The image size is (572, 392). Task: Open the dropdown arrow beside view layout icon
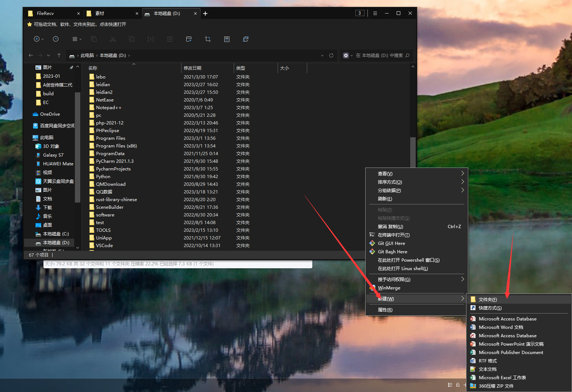click(81, 39)
